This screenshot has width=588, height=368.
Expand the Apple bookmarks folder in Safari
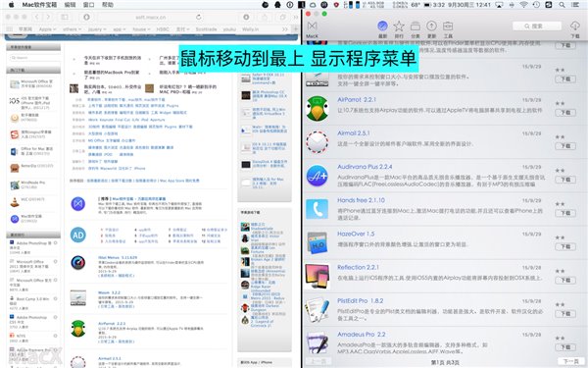47,28
